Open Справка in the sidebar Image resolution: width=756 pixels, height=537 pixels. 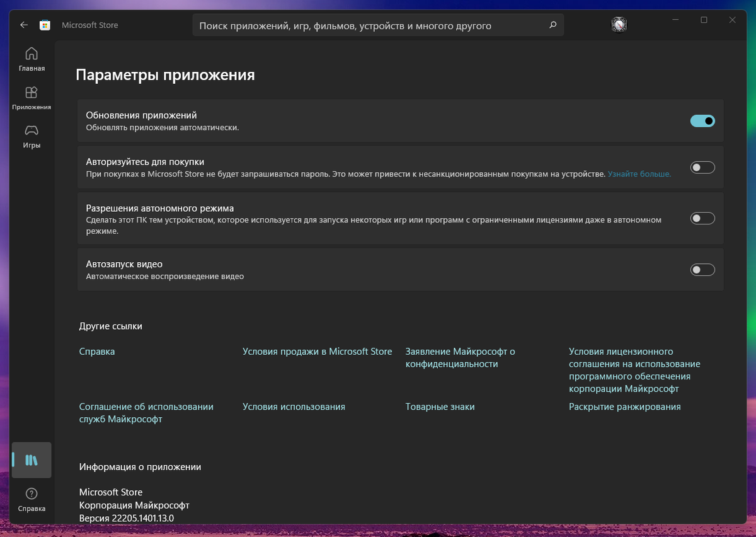[x=31, y=500]
